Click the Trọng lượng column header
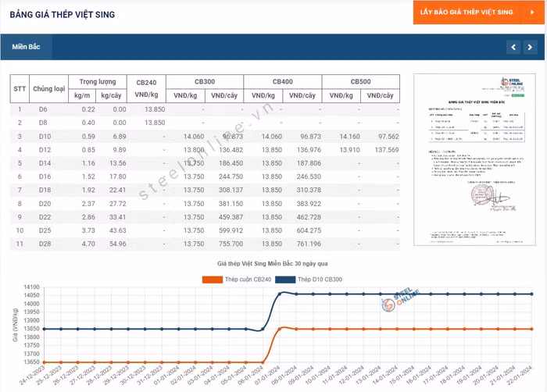The image size is (547, 392). (97, 82)
